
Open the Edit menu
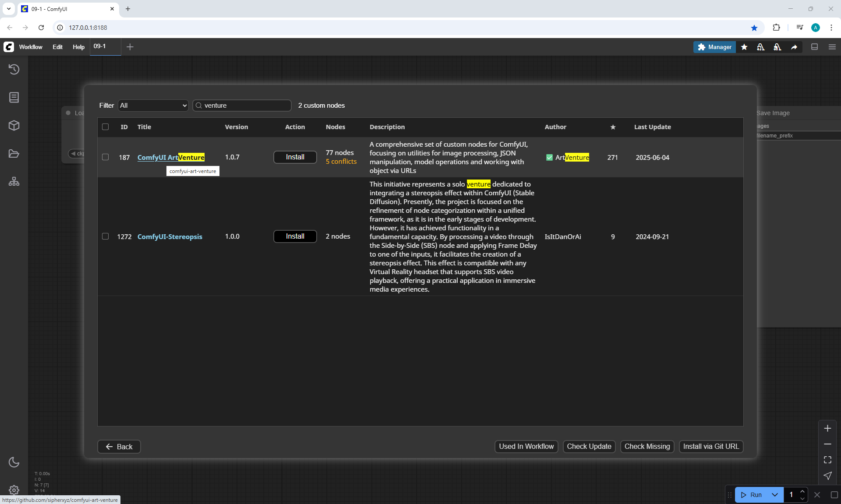[57, 47]
